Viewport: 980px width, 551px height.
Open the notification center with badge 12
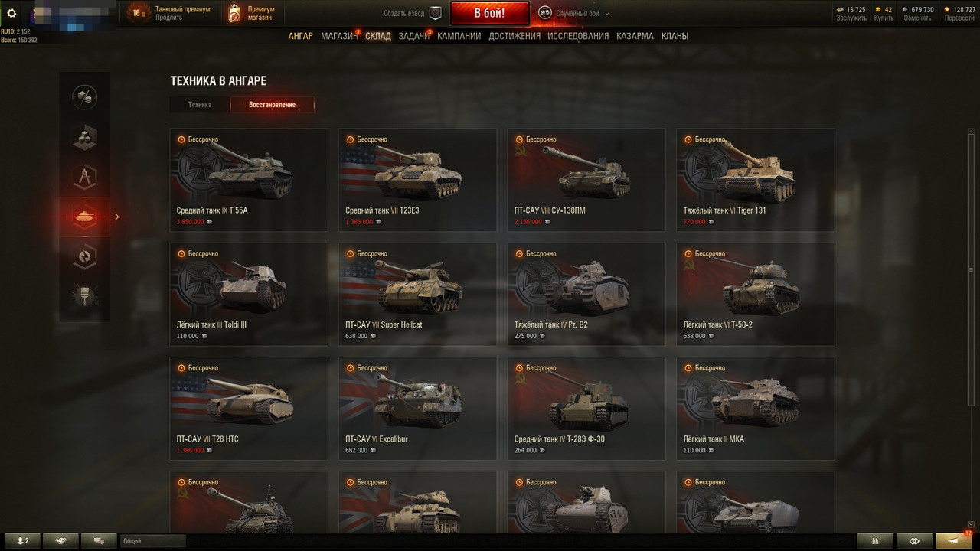click(954, 540)
